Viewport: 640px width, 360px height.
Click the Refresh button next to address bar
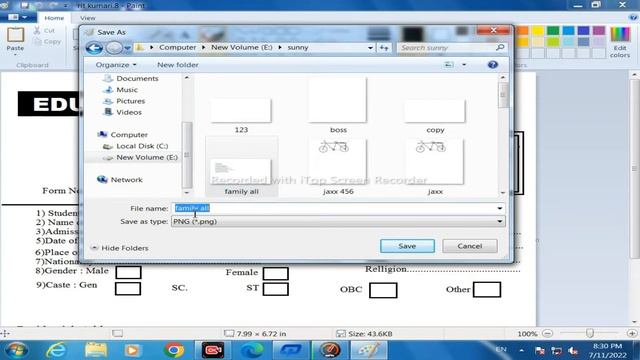click(384, 48)
